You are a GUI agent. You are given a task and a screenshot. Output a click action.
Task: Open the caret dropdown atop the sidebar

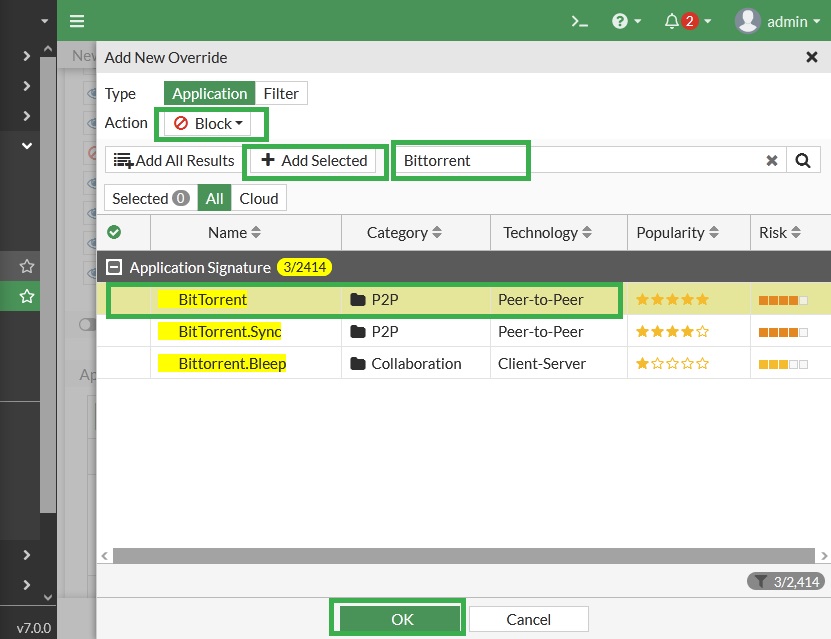coord(45,21)
